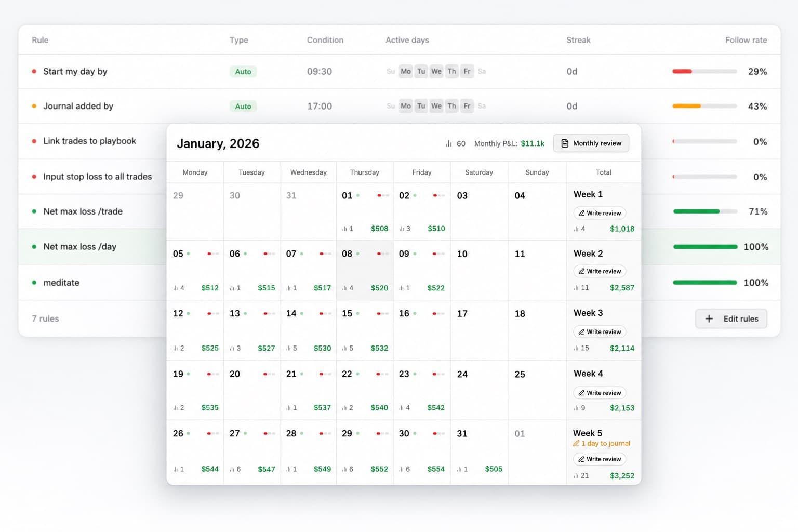Click the Monthly P&L value $11.1k
This screenshot has height=532, width=798.
click(x=533, y=143)
